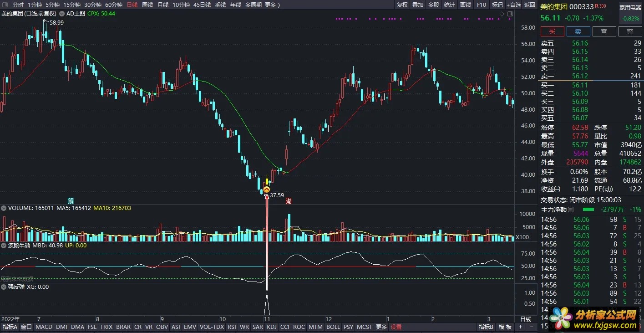Open the red 设置 settings link
Image resolution: width=644 pixels, height=333 pixels.
(x=396, y=327)
